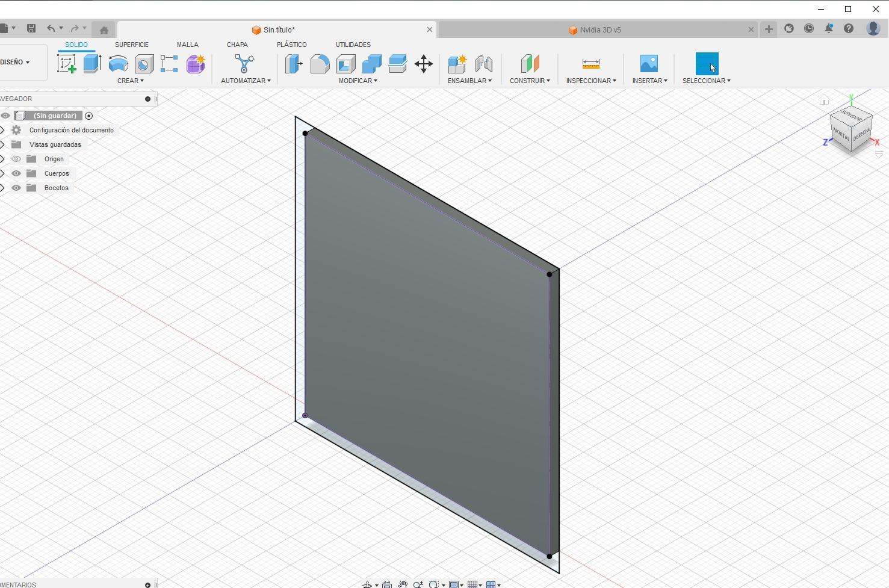
Task: Choose the Revolve tool
Action: [x=118, y=64]
